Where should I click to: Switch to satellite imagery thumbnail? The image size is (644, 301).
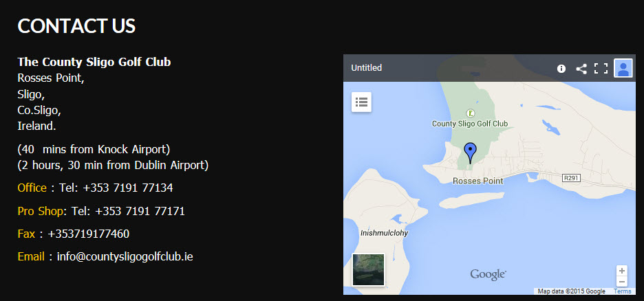click(x=368, y=269)
